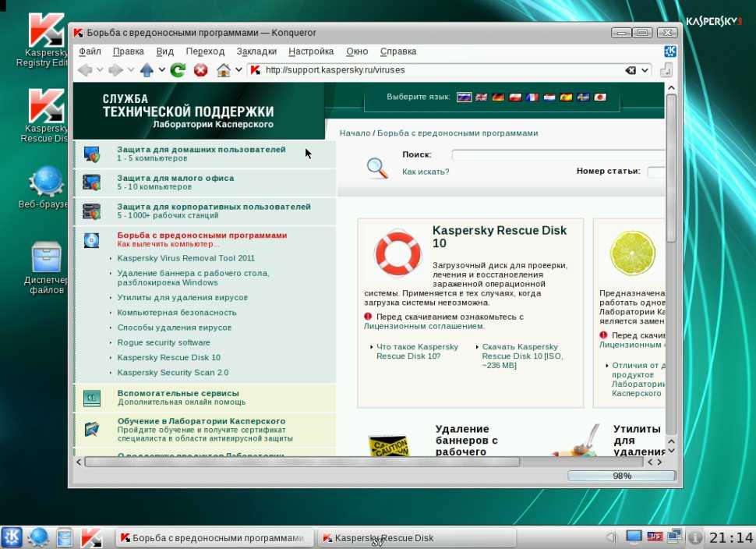The width and height of the screenshot is (756, 549).
Task: Open Что такое Kaspersky Rescue Disk 10 link
Action: point(417,351)
